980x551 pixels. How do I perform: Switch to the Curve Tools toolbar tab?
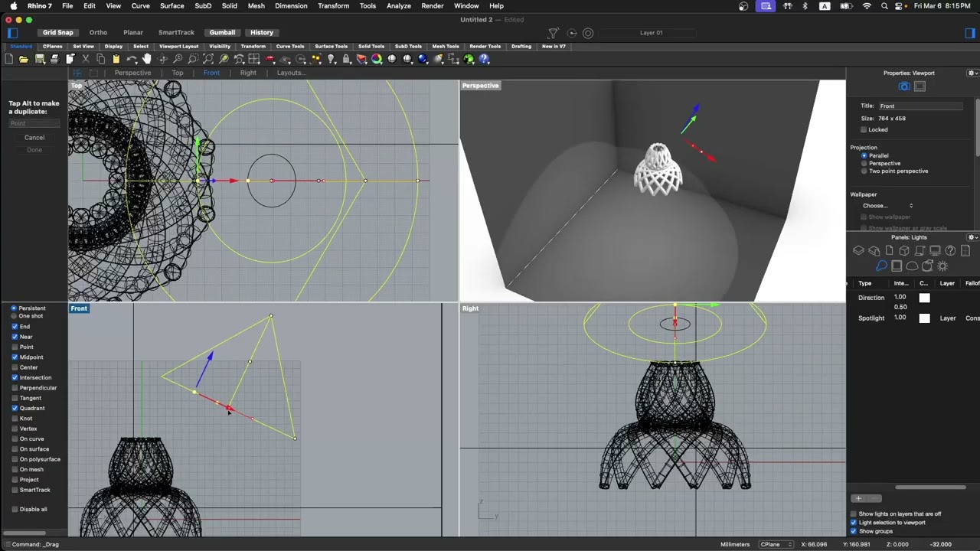(290, 46)
